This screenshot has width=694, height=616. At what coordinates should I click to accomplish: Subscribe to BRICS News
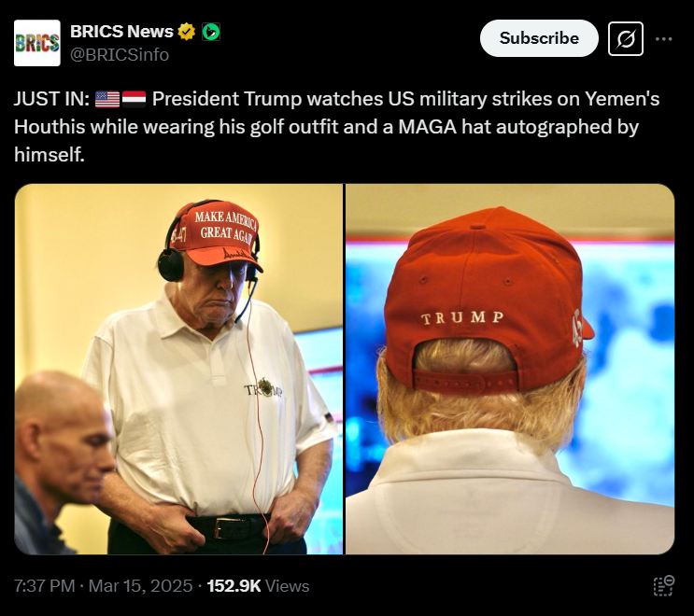pos(539,38)
